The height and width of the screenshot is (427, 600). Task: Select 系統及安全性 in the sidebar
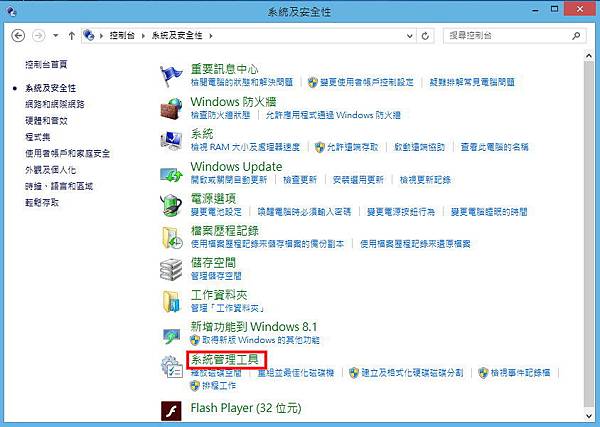[51, 88]
